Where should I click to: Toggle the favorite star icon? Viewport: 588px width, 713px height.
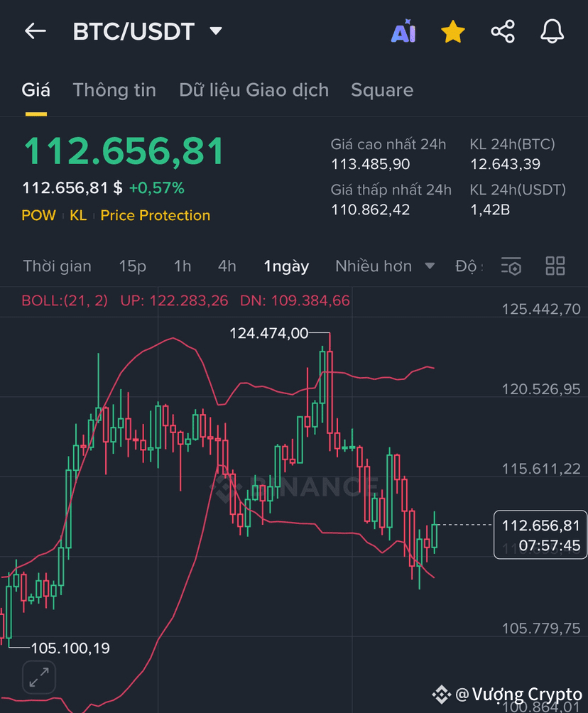point(453,31)
